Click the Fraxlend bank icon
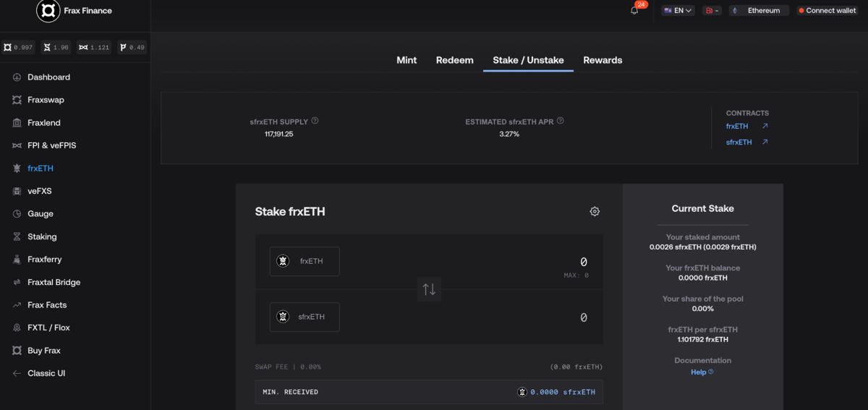 [17, 123]
